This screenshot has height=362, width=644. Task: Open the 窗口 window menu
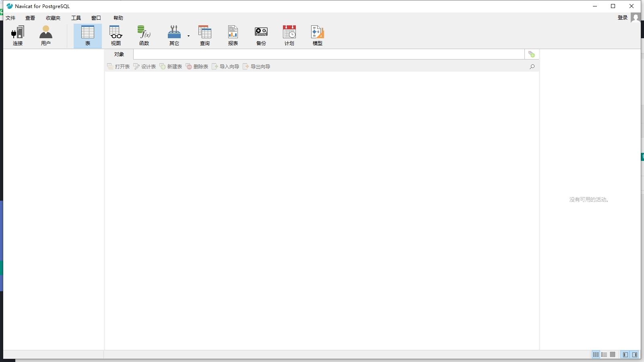[96, 18]
